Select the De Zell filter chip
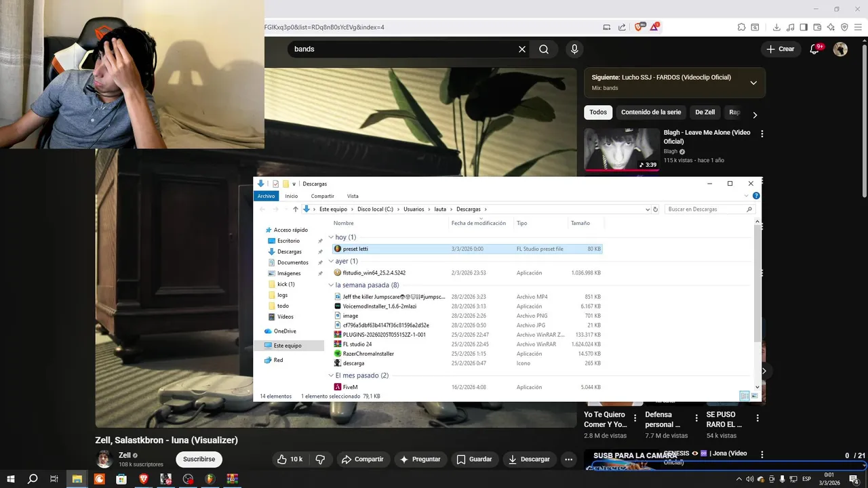Screen dimensions: 868x488 click(x=705, y=113)
